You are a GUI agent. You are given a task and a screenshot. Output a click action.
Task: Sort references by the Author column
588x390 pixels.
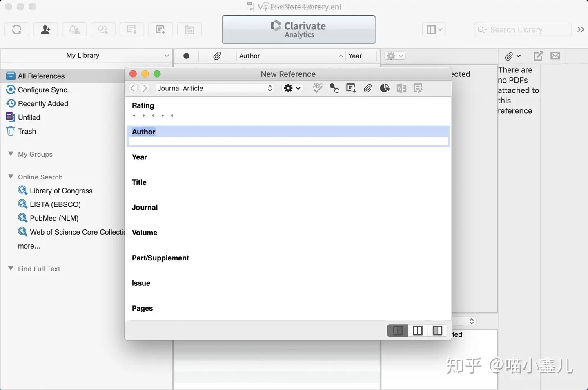(291, 56)
